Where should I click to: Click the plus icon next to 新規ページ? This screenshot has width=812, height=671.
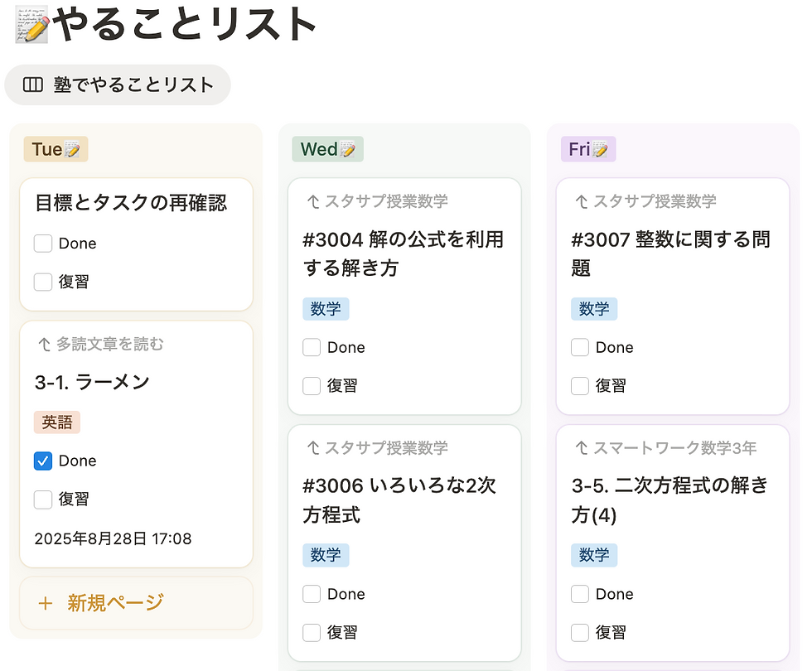pyautogui.click(x=46, y=603)
